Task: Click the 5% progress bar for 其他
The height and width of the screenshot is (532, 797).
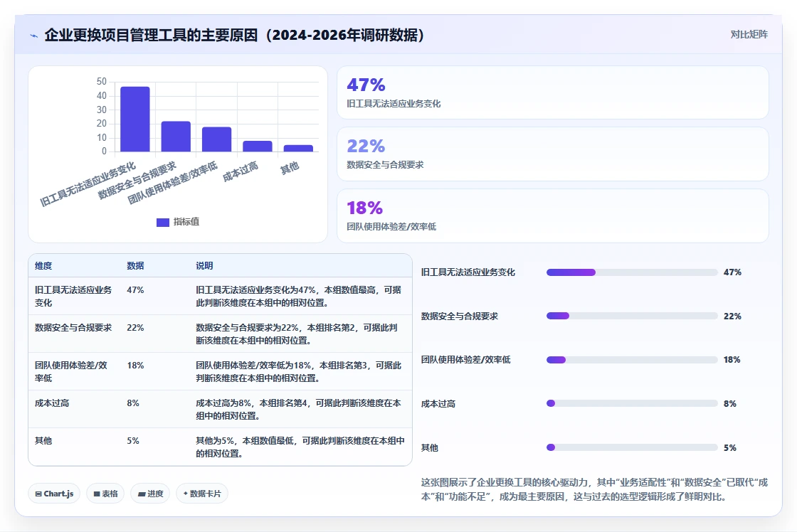Action: [632, 447]
